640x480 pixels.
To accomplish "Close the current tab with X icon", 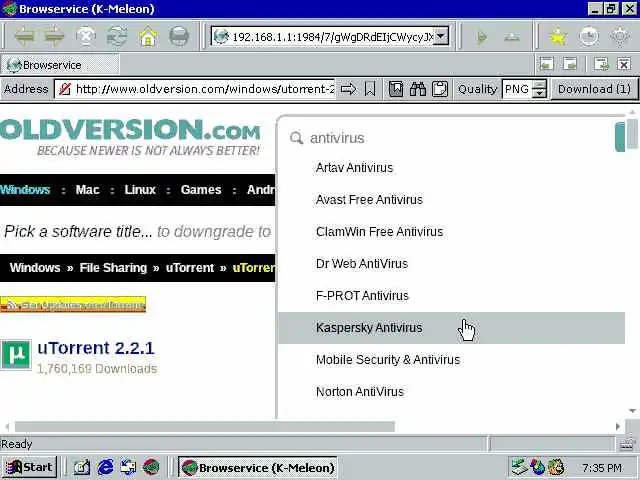I will [624, 64].
